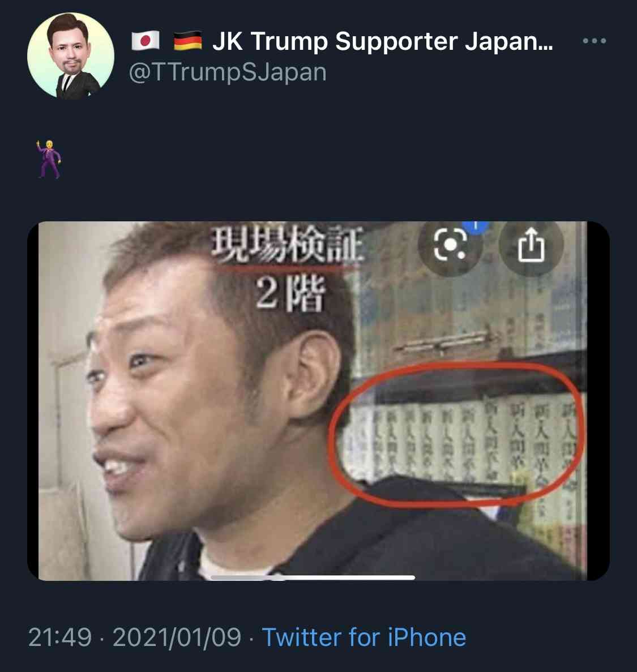Open the cartoon profile avatar

(71, 55)
